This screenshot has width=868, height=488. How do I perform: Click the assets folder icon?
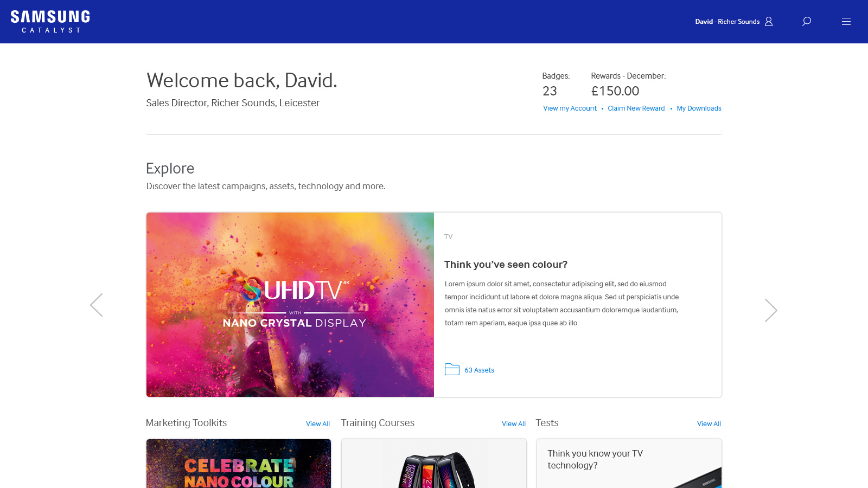452,369
